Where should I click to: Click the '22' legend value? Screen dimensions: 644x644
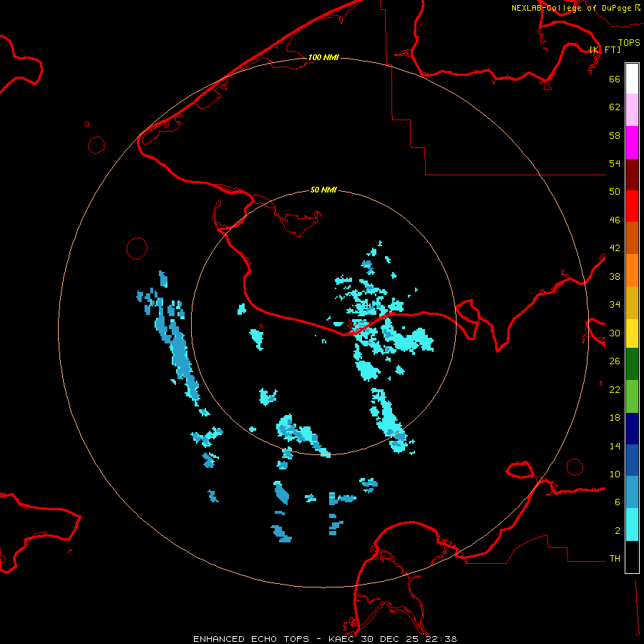coord(615,389)
